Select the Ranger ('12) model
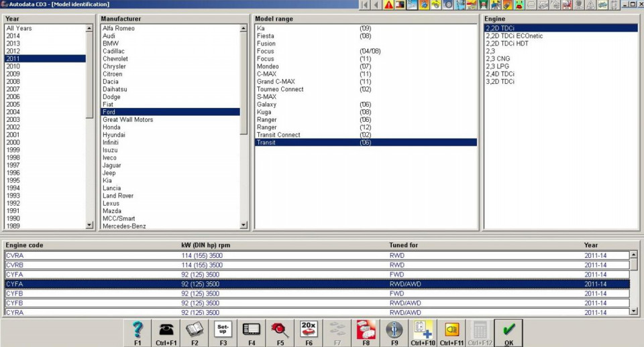Viewport: 644px width, 347px height. pyautogui.click(x=366, y=127)
